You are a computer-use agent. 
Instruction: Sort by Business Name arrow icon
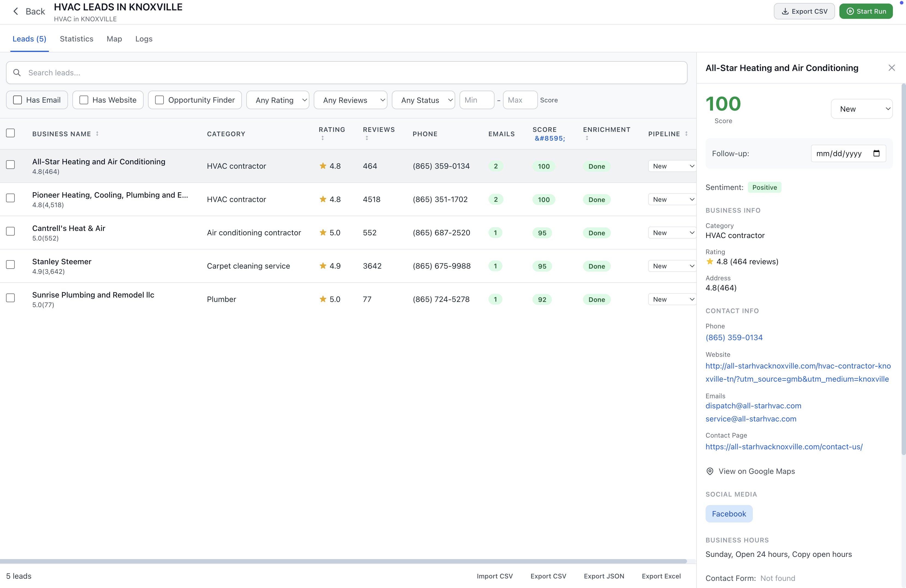[x=97, y=133]
